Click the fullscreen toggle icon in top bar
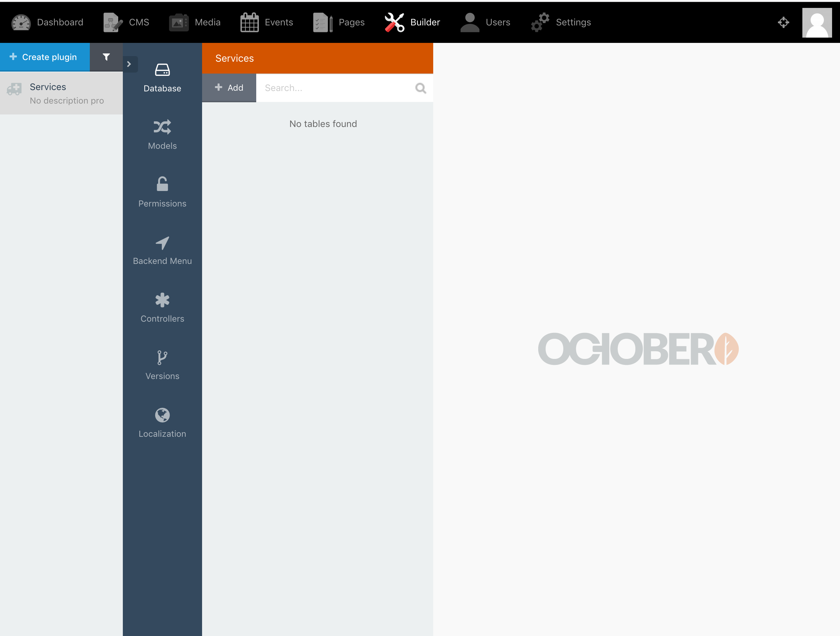 [784, 22]
